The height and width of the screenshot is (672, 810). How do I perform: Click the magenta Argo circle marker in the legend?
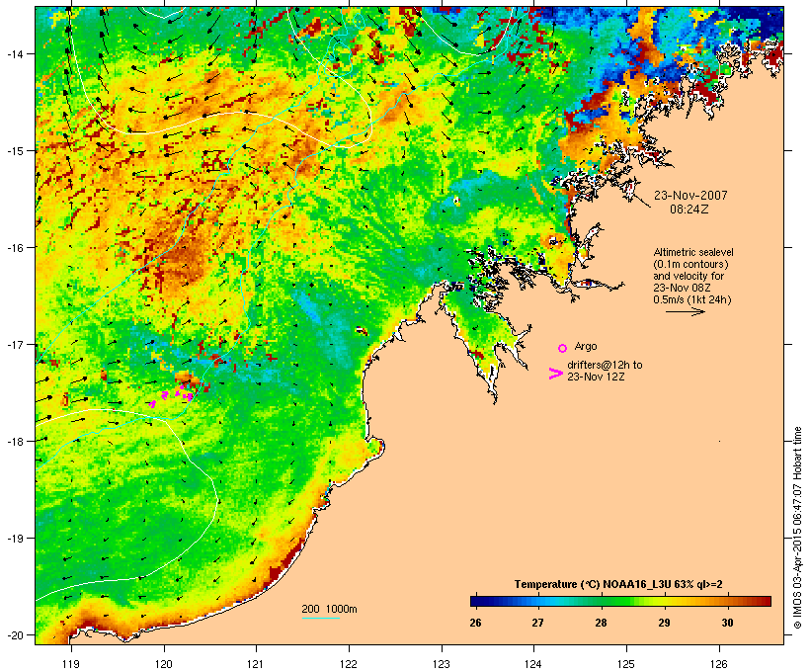563,349
